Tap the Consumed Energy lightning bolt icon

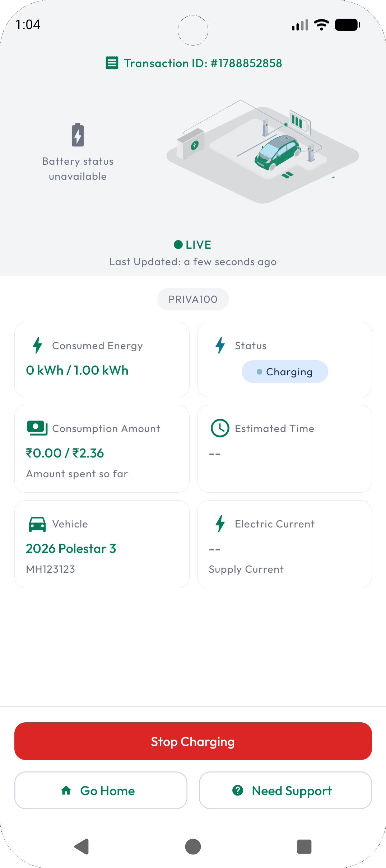[x=37, y=345]
